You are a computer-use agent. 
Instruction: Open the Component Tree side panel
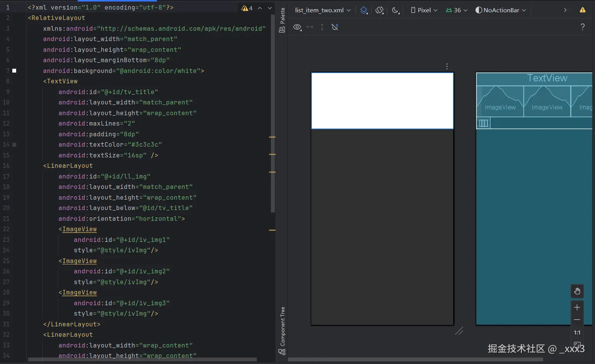(x=282, y=331)
